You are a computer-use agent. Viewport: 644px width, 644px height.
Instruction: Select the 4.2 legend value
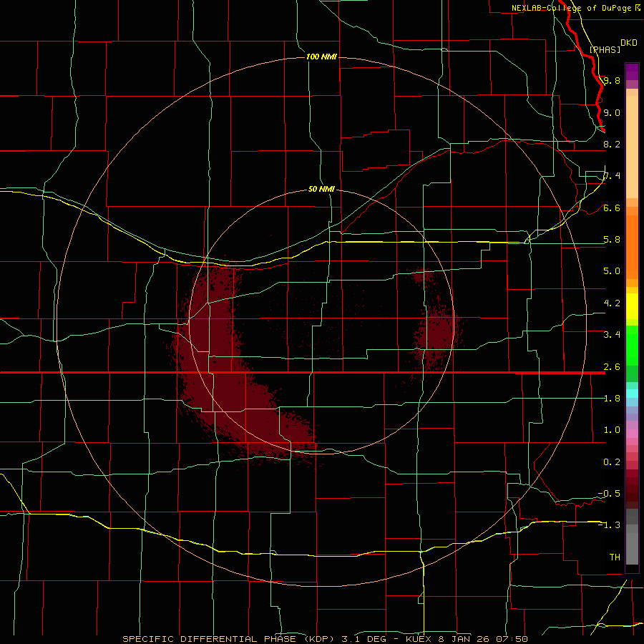pos(612,303)
